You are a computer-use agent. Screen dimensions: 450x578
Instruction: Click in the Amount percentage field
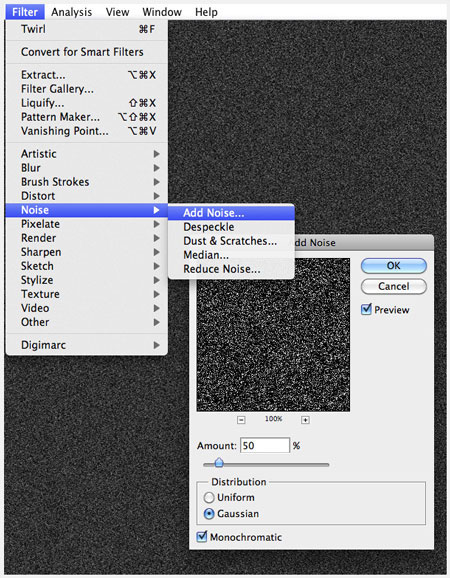265,445
